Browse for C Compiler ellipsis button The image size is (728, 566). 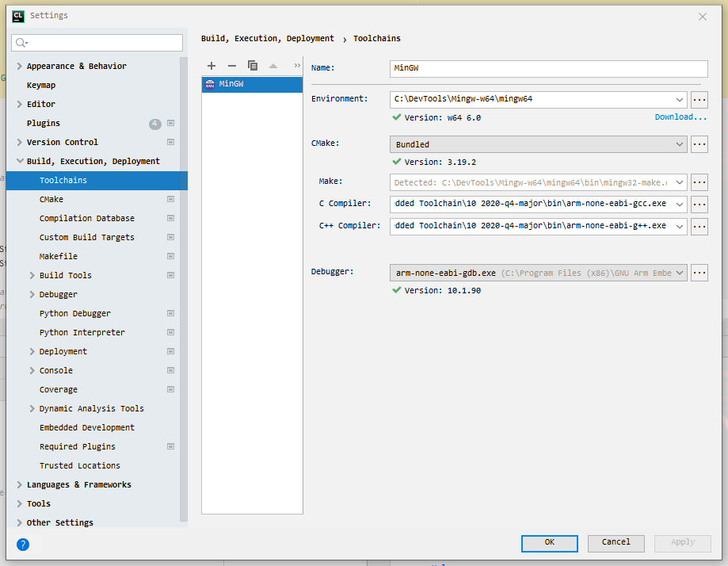click(x=699, y=205)
